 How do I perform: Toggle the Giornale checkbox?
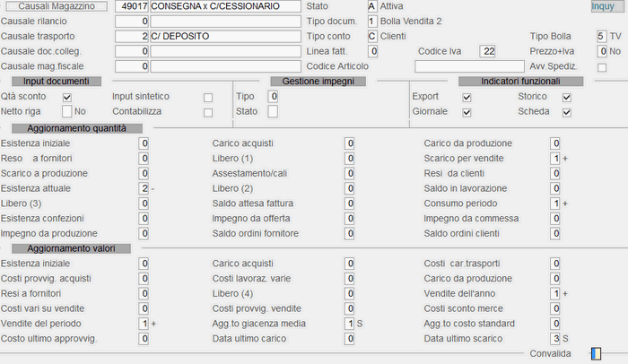(467, 113)
